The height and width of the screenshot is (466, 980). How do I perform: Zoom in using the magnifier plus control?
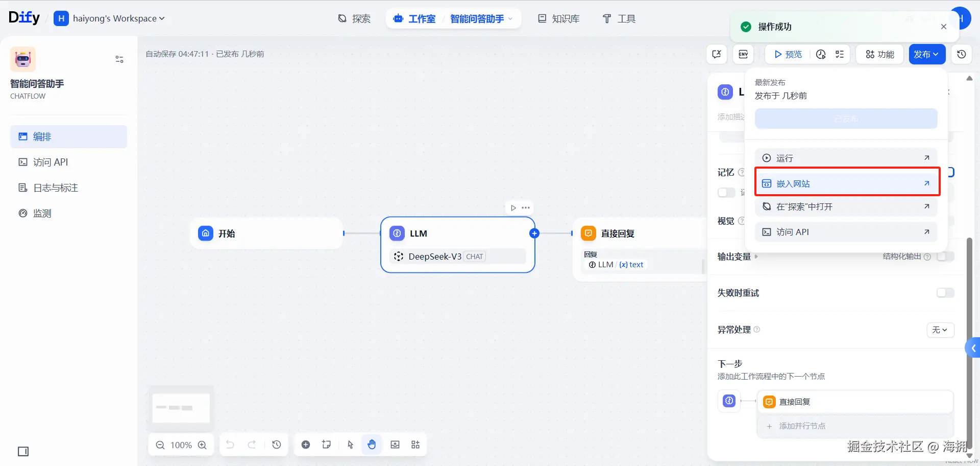(x=202, y=444)
